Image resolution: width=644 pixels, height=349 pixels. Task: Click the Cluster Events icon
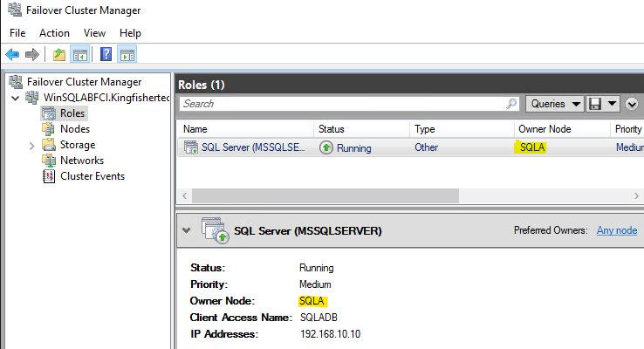pyautogui.click(x=49, y=176)
